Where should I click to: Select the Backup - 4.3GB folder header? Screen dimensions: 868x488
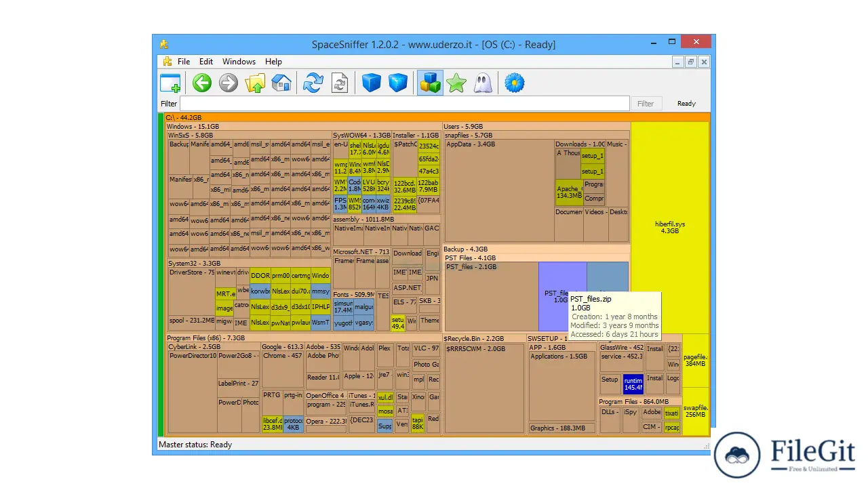click(536, 249)
